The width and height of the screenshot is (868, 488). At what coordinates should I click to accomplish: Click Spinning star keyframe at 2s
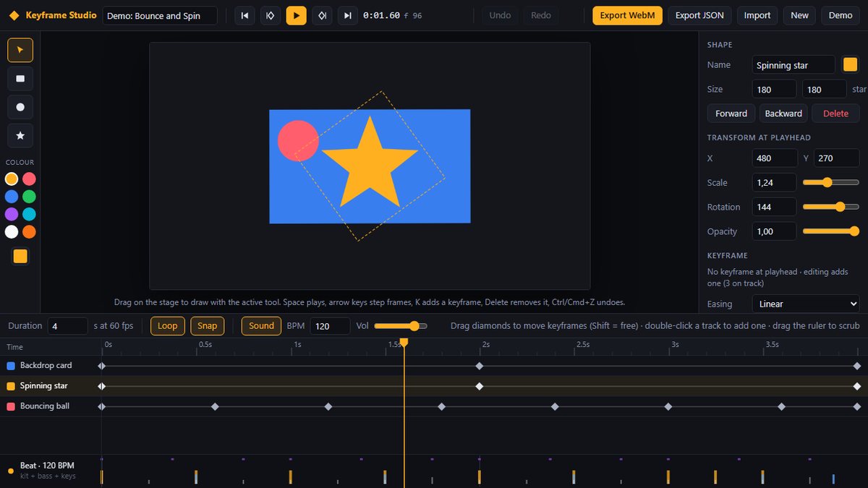pyautogui.click(x=479, y=386)
